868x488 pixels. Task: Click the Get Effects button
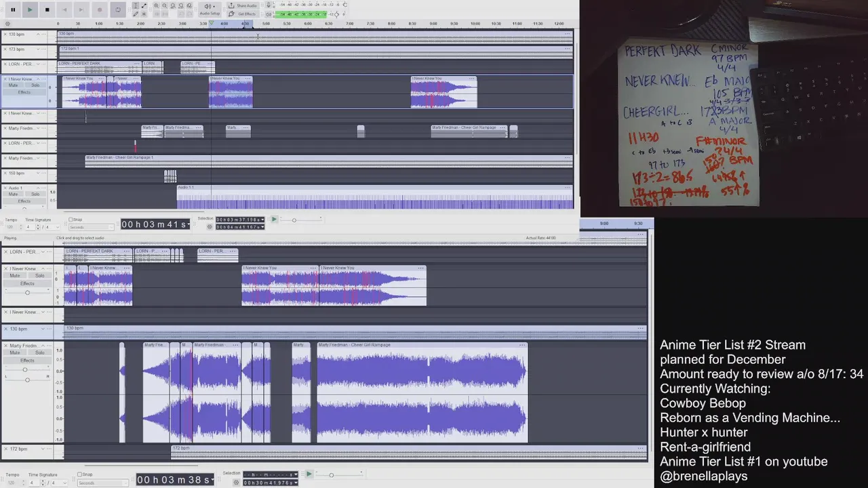point(243,14)
